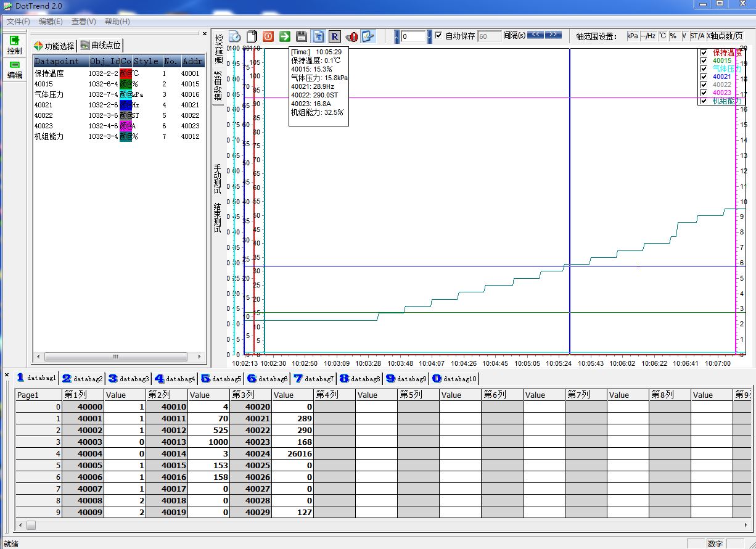756x549 pixels.
Task: Open the 帮助(H) menu
Action: 117,22
